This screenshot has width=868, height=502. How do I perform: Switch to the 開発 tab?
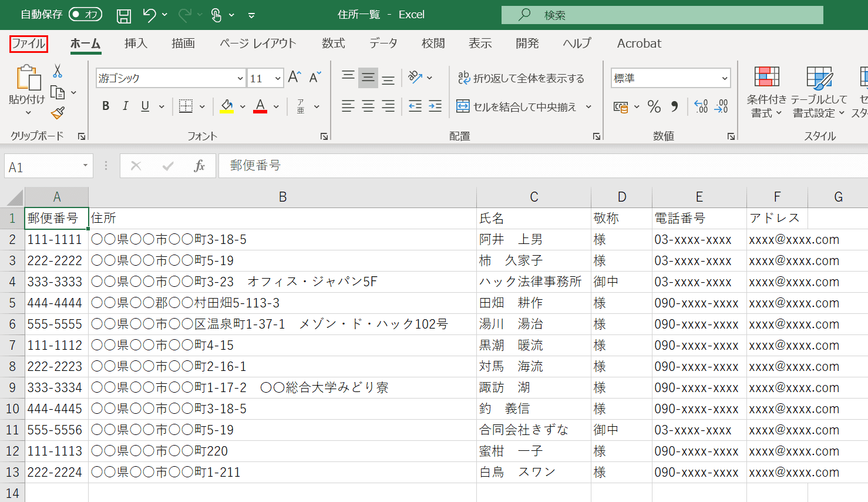pyautogui.click(x=527, y=43)
